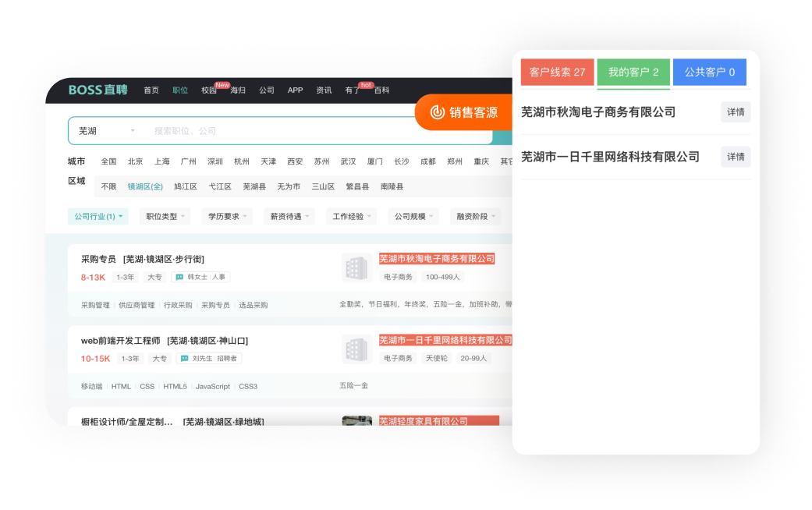Open the 芜湖 city selector dropdown
The width and height of the screenshot is (812, 510).
coord(107,131)
